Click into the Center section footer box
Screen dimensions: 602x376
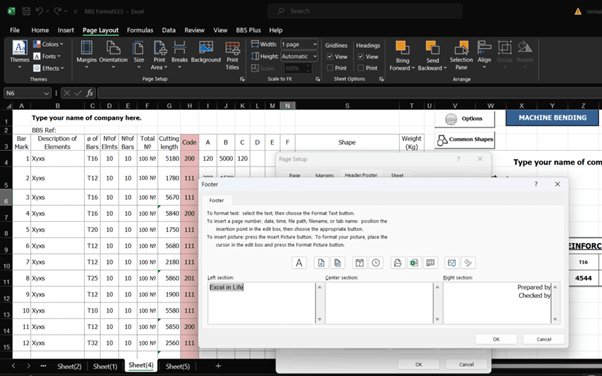380,303
